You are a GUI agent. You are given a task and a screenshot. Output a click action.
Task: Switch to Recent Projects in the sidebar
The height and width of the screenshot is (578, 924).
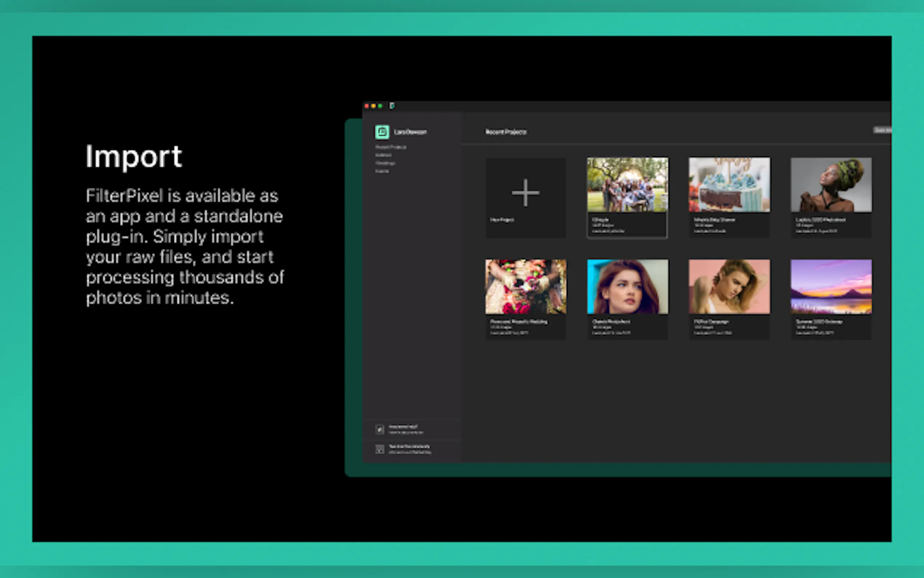391,147
